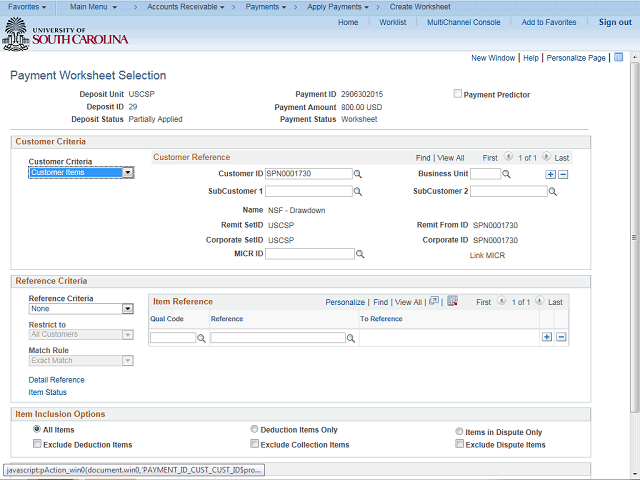Click the Customer ID input field
The width and height of the screenshot is (640, 480).
(x=308, y=174)
